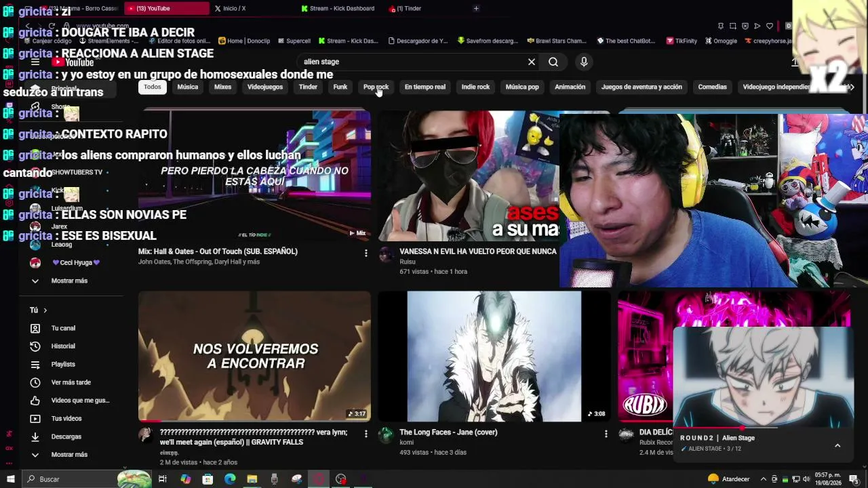The height and width of the screenshot is (488, 868).
Task: Choose the 'Indie rock' chip
Action: coord(475,87)
